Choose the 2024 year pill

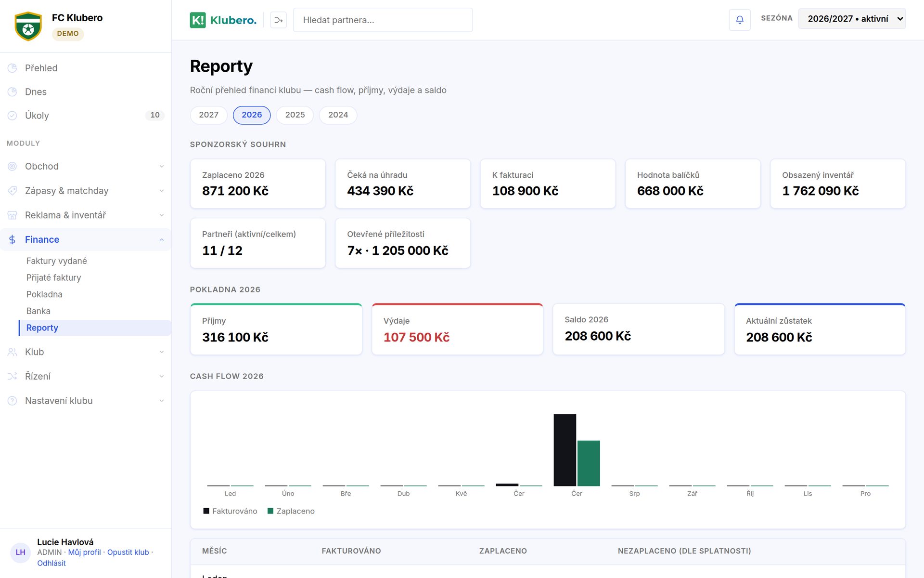click(338, 115)
